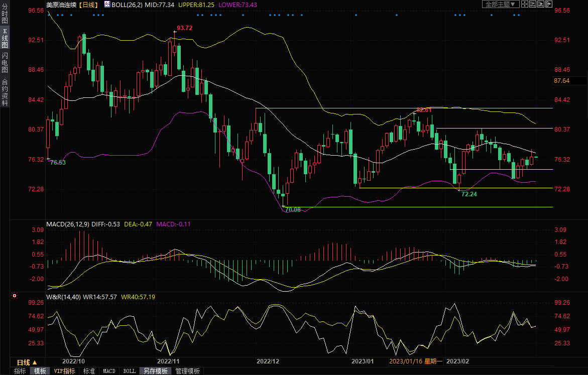The image size is (588, 375).
Task: Click the chart playback icon
Action: tap(541, 4)
